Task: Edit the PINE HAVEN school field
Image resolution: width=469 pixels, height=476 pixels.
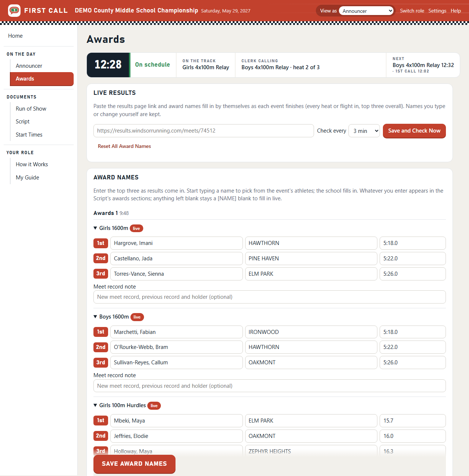Action: tap(311, 259)
